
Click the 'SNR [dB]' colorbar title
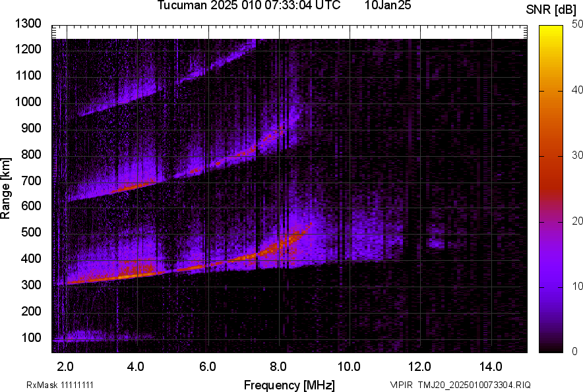551,10
